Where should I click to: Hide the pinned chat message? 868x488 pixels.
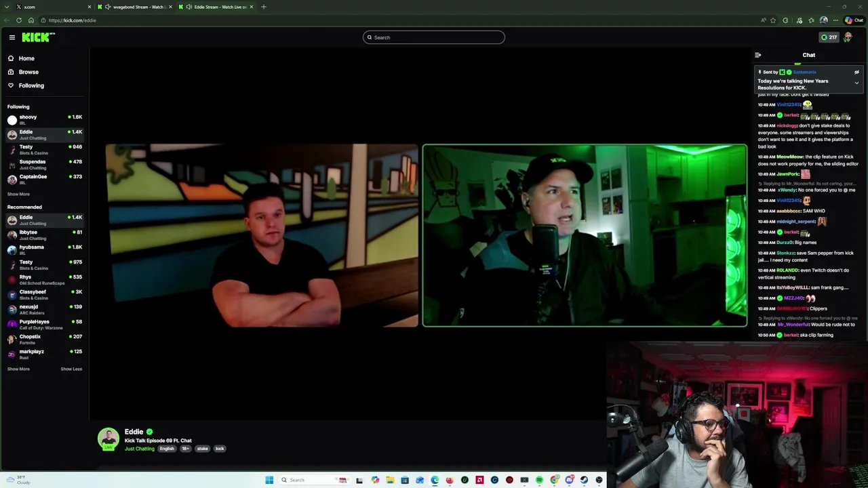856,72
